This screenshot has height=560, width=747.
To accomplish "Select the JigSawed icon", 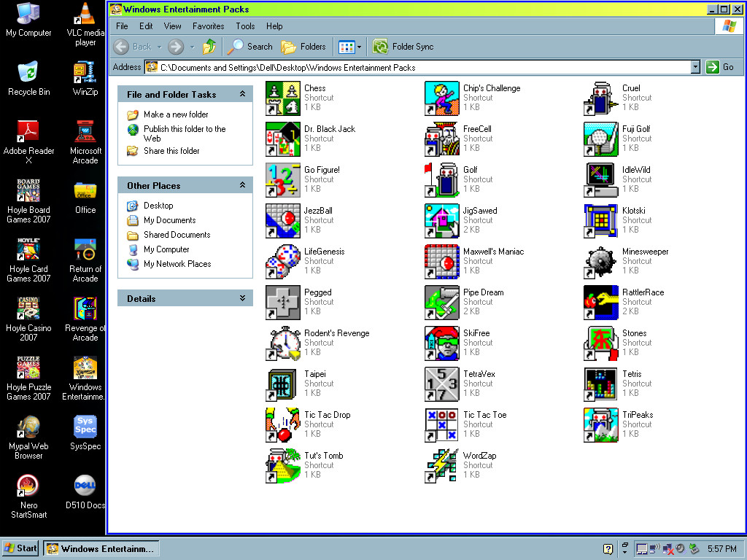I will click(442, 221).
